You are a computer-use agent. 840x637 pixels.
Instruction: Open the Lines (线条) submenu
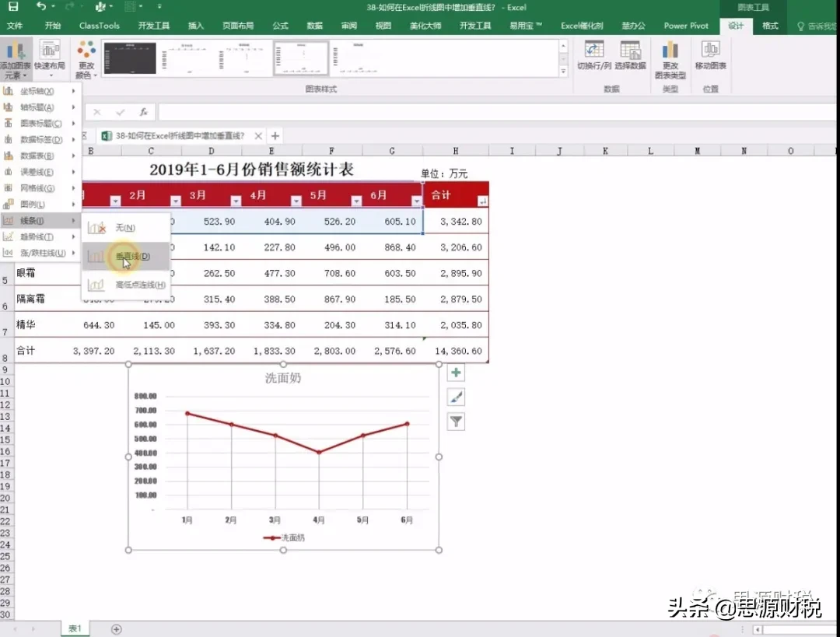pyautogui.click(x=40, y=220)
